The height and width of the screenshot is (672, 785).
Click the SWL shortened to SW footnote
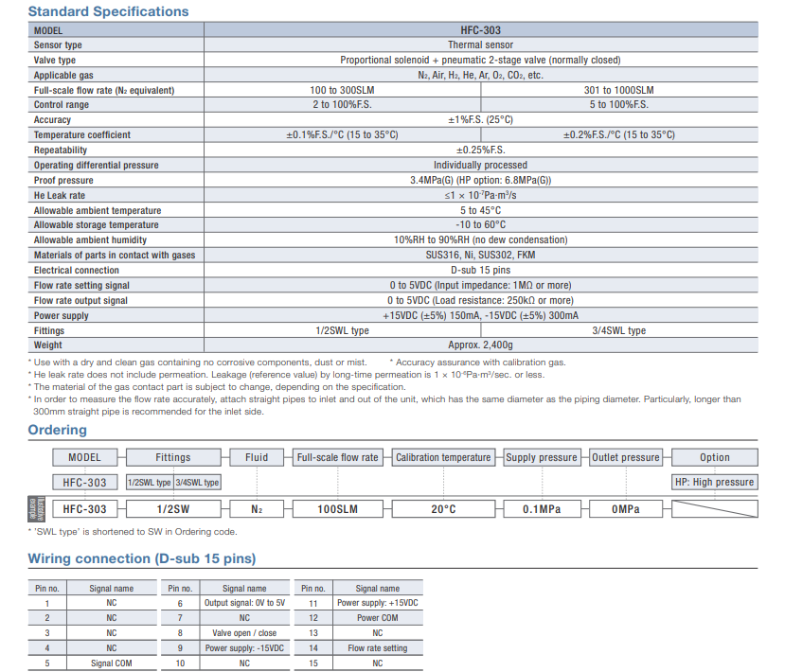(133, 532)
